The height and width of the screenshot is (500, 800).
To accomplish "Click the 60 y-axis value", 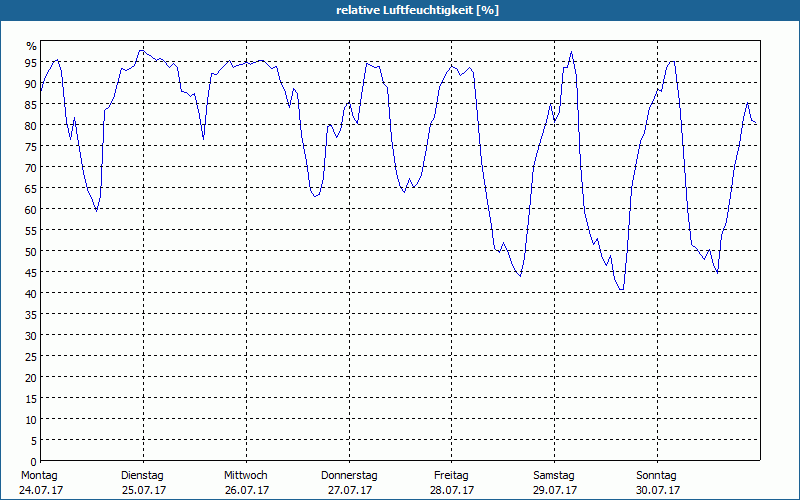I will tap(32, 210).
